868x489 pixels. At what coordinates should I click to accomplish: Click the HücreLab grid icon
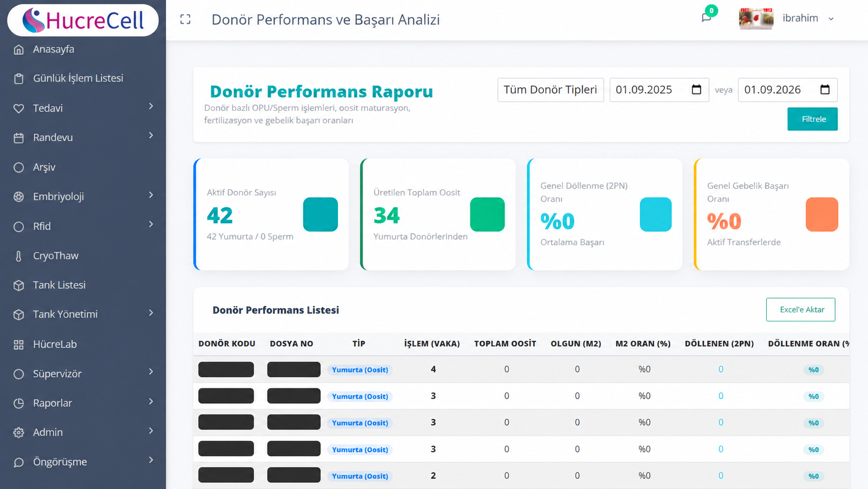tap(19, 345)
